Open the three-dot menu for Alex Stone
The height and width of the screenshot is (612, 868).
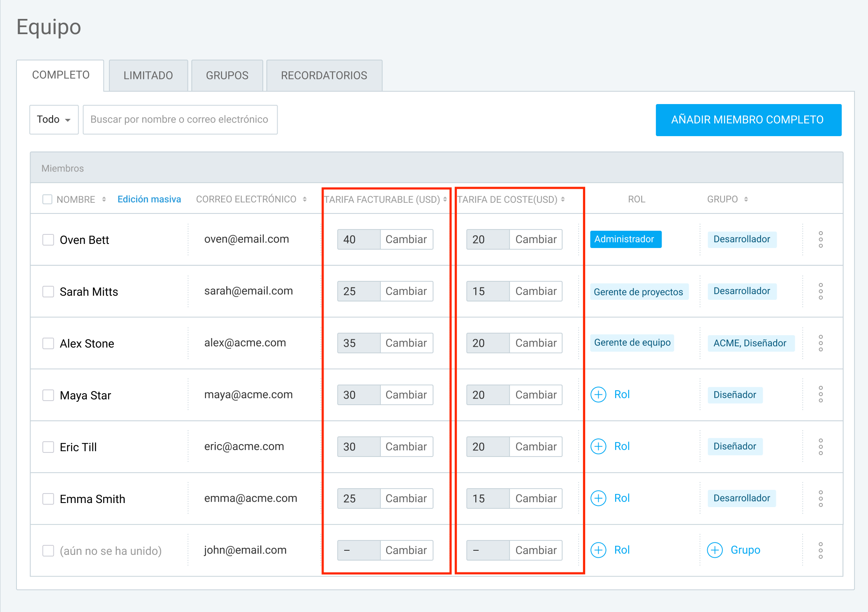tap(821, 343)
